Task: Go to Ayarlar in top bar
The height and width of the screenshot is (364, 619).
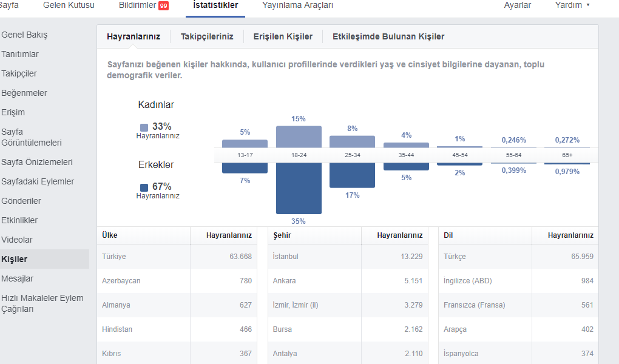Action: point(517,5)
